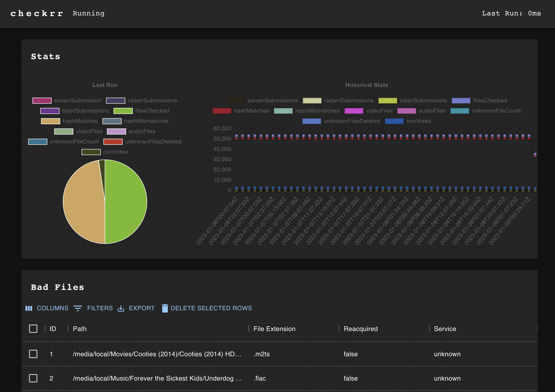Toggle lidarrSubmissions swatch in Last Run legend
The width and height of the screenshot is (555, 392).
coord(50,111)
